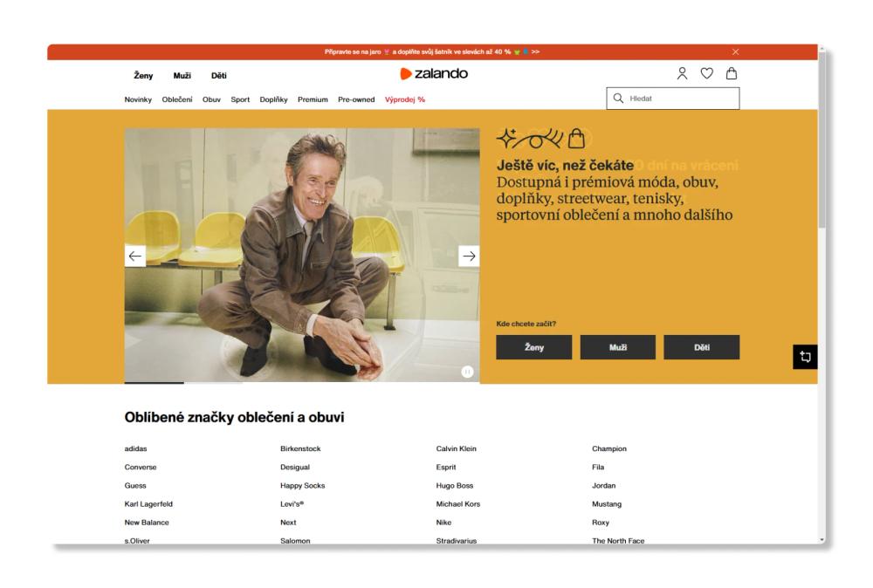Click the search magnifier icon
The height and width of the screenshot is (588, 873).
click(618, 99)
